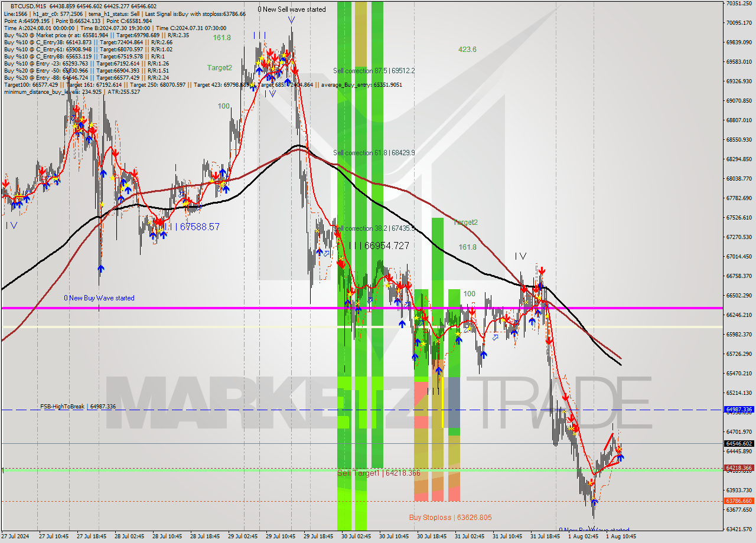756x543 pixels.
Task: Click 'Buy Stoploss | 63626.805' label
Action: point(450,518)
